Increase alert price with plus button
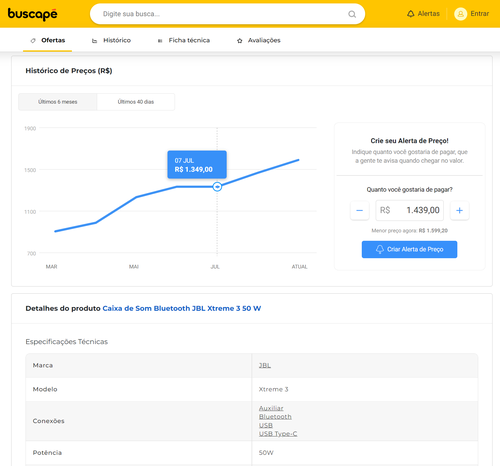Screen dimensions: 500x466 [x=459, y=210]
